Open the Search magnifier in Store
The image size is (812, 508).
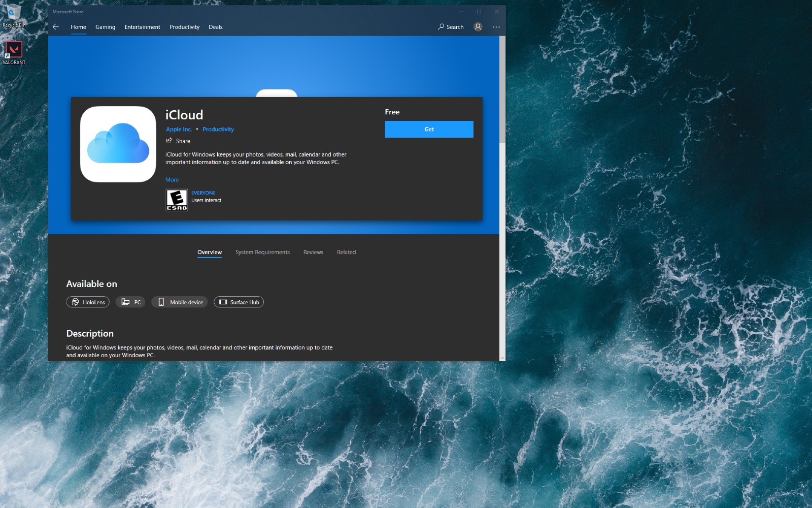click(451, 27)
